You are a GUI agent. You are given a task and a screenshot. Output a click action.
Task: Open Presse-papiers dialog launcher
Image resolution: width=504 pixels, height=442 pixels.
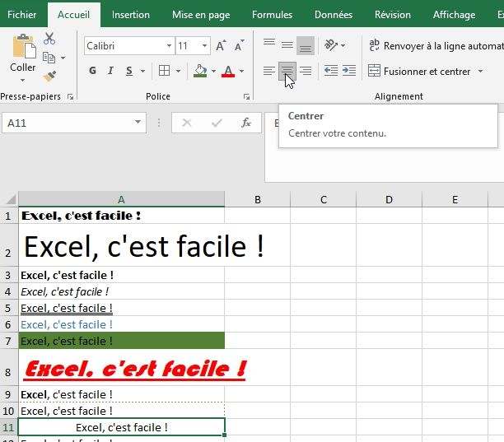(x=70, y=96)
